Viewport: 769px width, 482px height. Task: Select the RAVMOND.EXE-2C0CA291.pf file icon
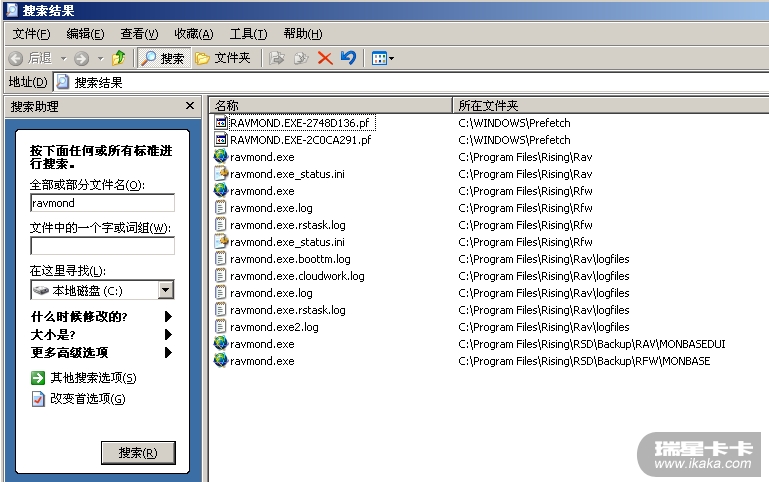click(x=221, y=140)
